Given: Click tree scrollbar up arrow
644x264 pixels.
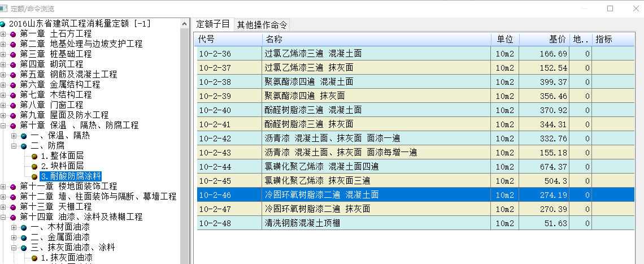Looking at the screenshot, I should click(x=185, y=24).
